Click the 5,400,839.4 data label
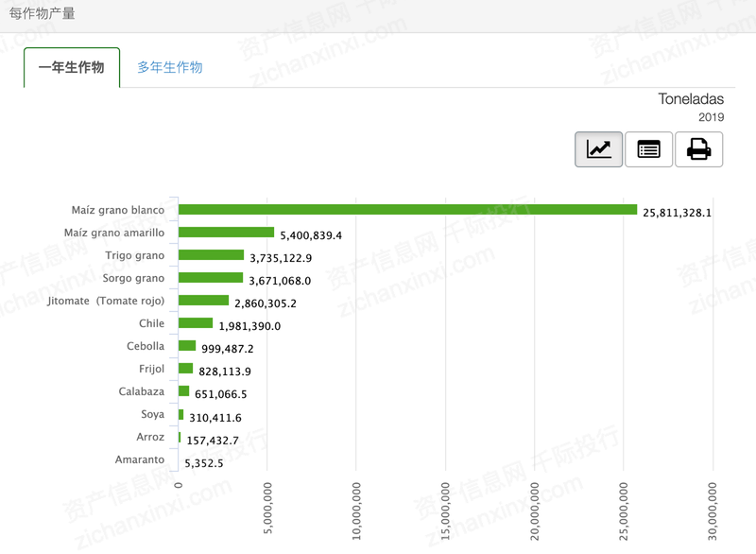Image resolution: width=756 pixels, height=554 pixels. (x=311, y=235)
